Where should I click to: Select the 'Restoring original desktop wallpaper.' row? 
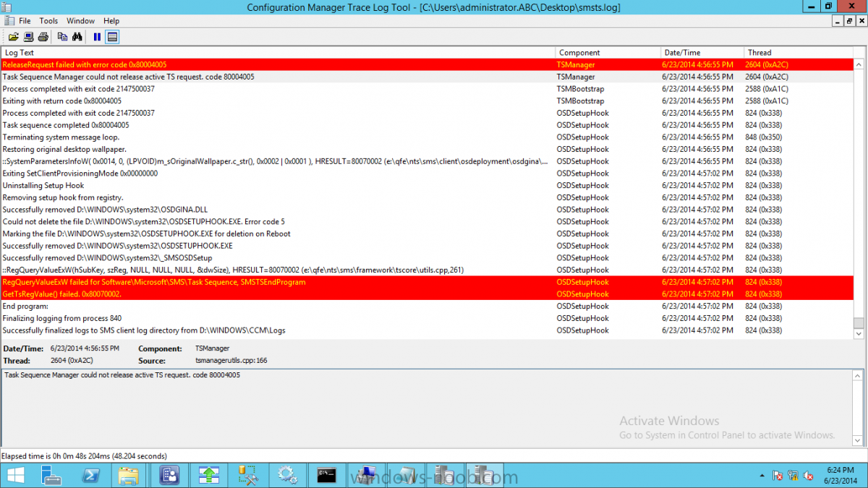pos(427,149)
